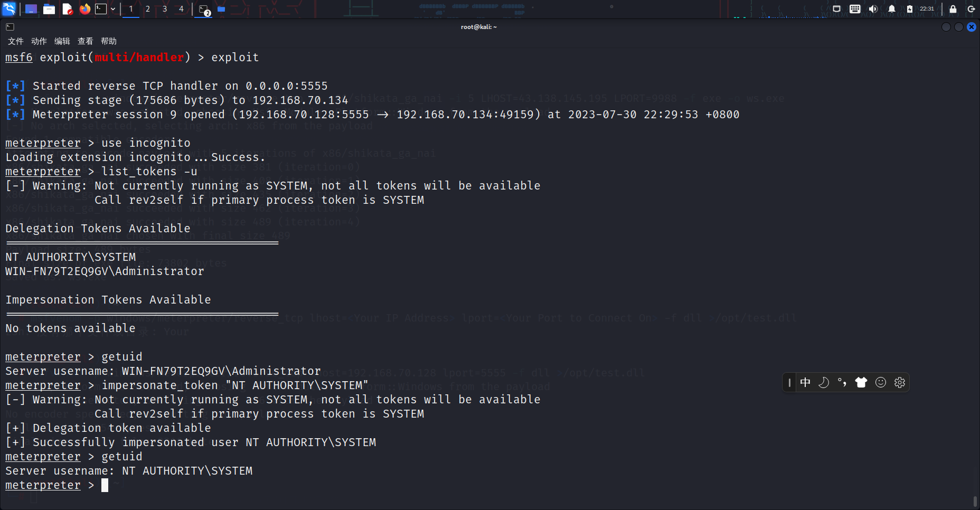Open the file manager taskbar icon
980x510 pixels.
coord(49,9)
